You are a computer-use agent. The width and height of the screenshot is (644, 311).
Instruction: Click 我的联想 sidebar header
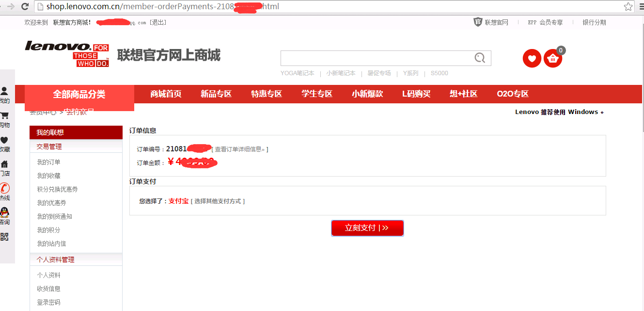click(x=76, y=132)
